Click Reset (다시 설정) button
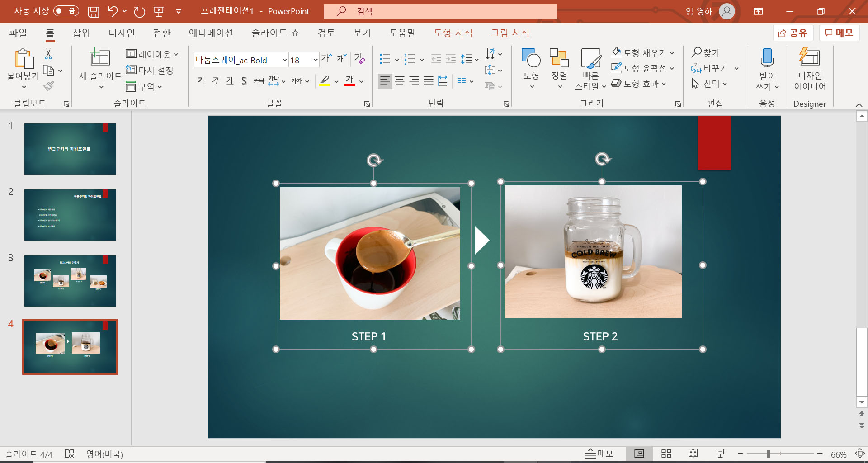Screen dimensions: 868x463 (150, 70)
